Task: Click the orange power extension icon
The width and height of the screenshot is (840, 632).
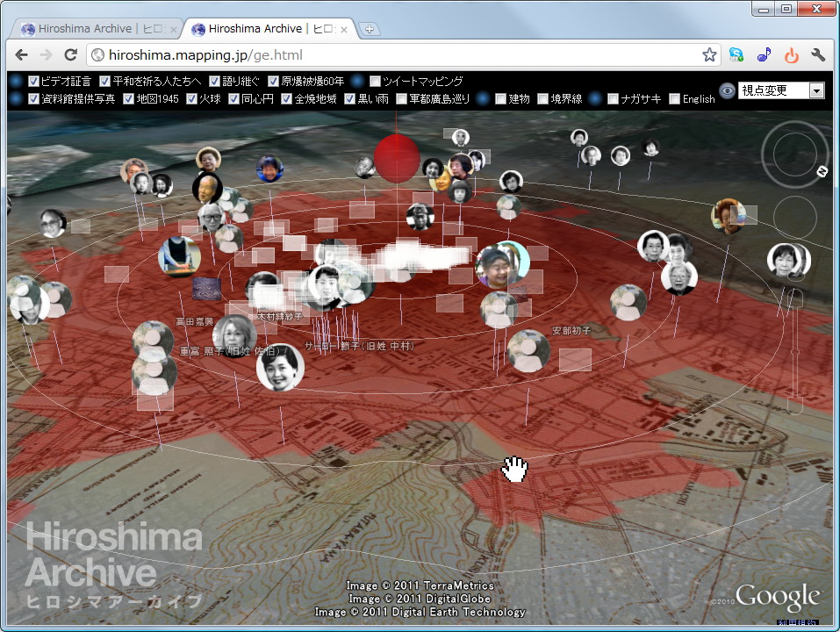Action: 791,54
